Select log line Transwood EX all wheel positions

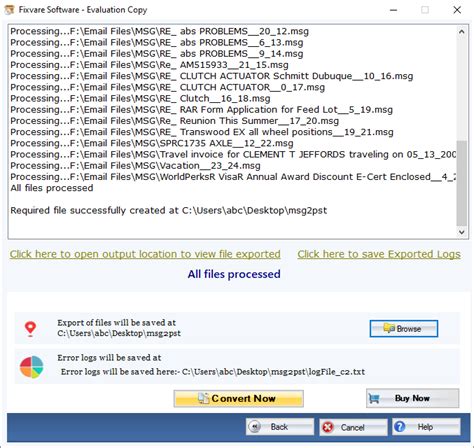coord(202,132)
